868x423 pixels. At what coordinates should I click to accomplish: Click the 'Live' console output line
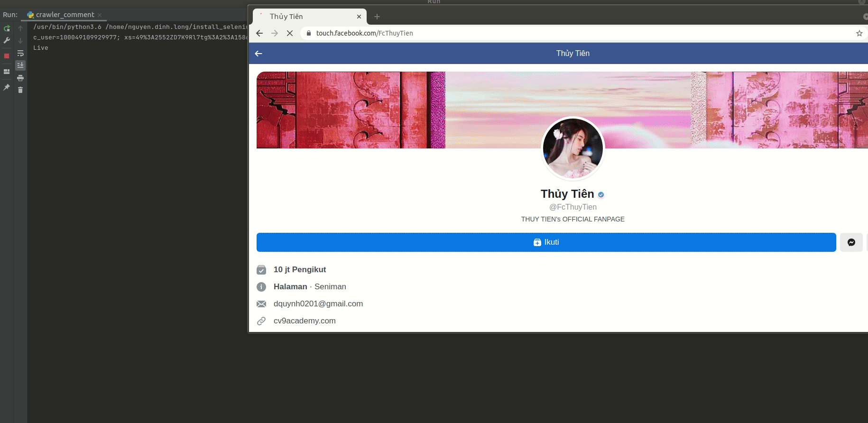41,48
